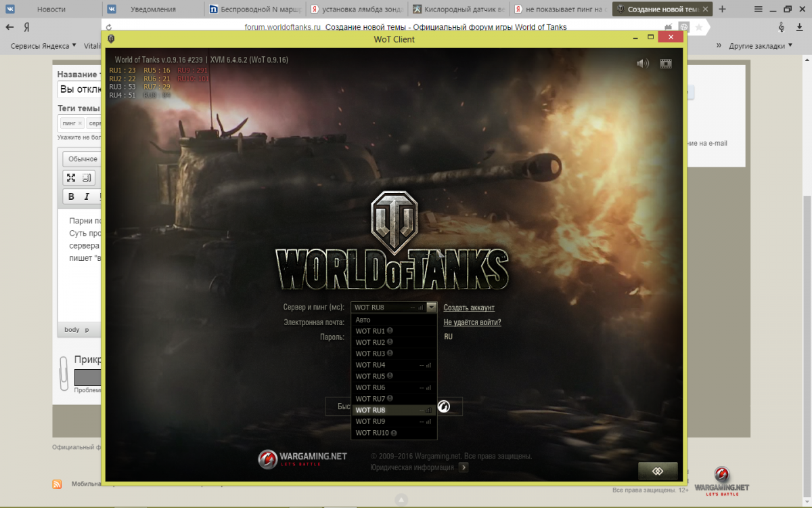The width and height of the screenshot is (812, 508).
Task: Click warning icon beside WOT RU2
Action: pos(390,342)
